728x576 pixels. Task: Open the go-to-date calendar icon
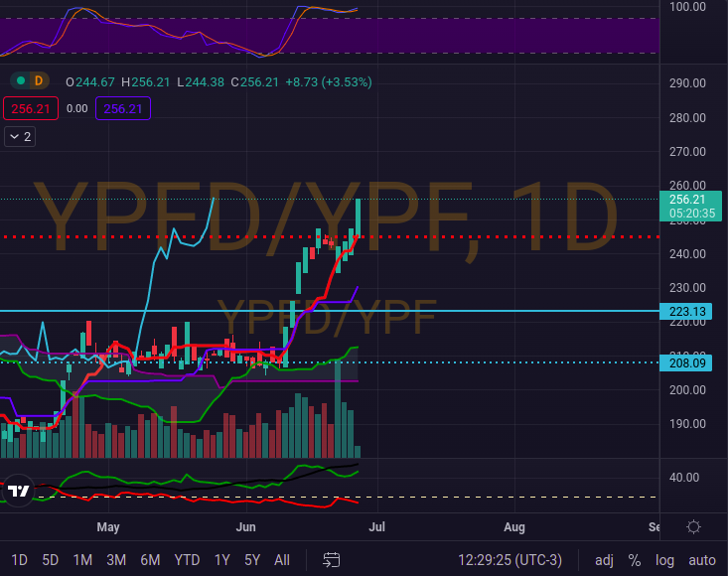(332, 559)
